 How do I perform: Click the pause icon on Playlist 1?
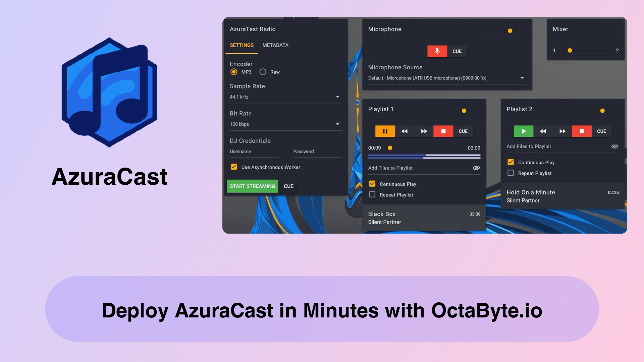(x=385, y=131)
